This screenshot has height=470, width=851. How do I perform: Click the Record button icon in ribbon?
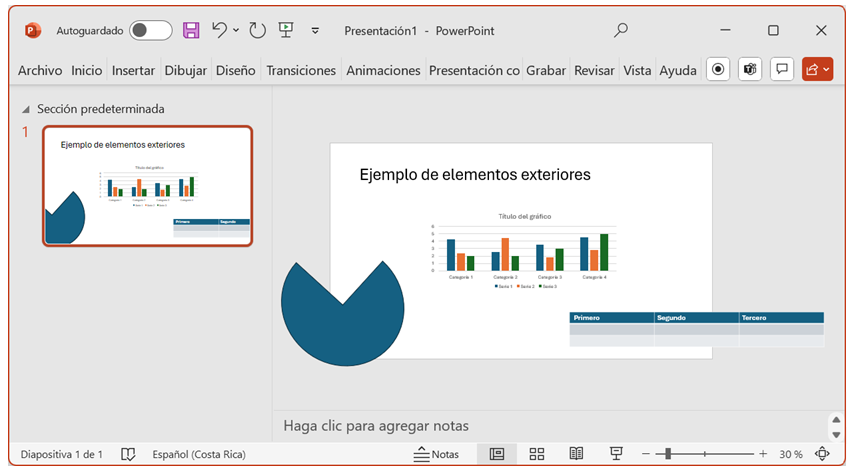(717, 69)
